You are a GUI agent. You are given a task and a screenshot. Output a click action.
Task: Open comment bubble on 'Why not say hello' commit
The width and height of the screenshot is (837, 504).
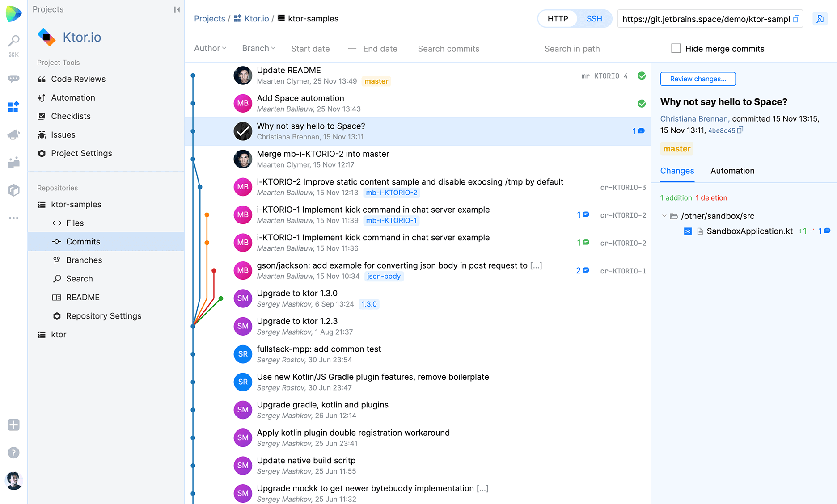[x=638, y=131]
